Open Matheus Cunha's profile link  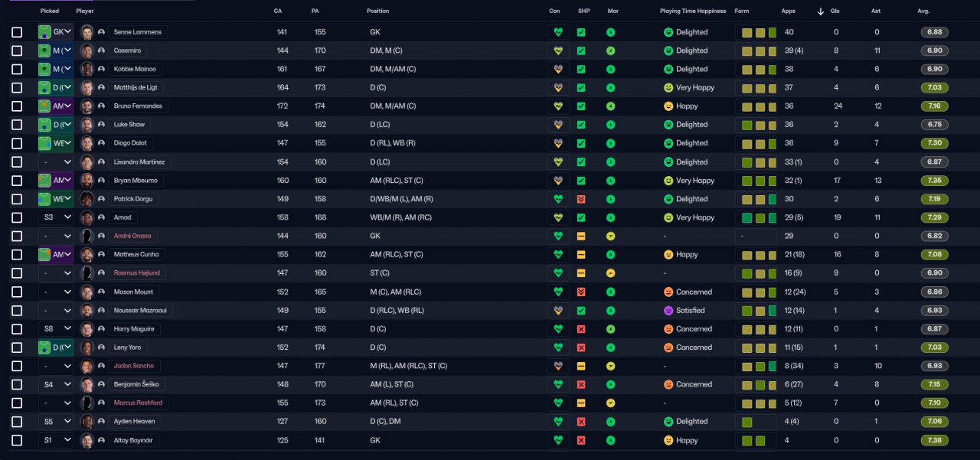[138, 255]
